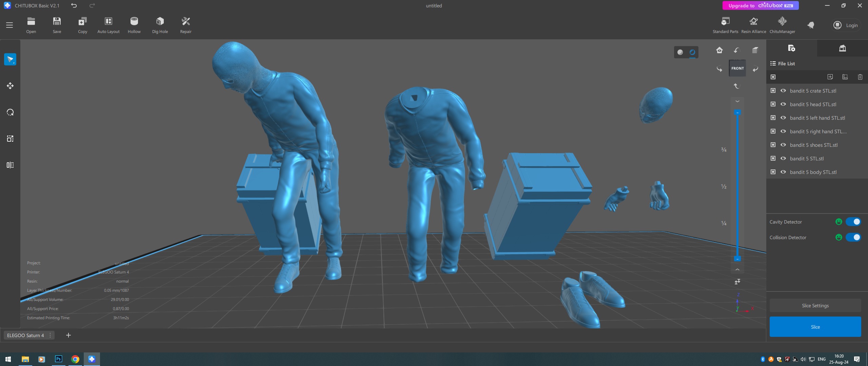Open the hamburger main menu

(9, 25)
